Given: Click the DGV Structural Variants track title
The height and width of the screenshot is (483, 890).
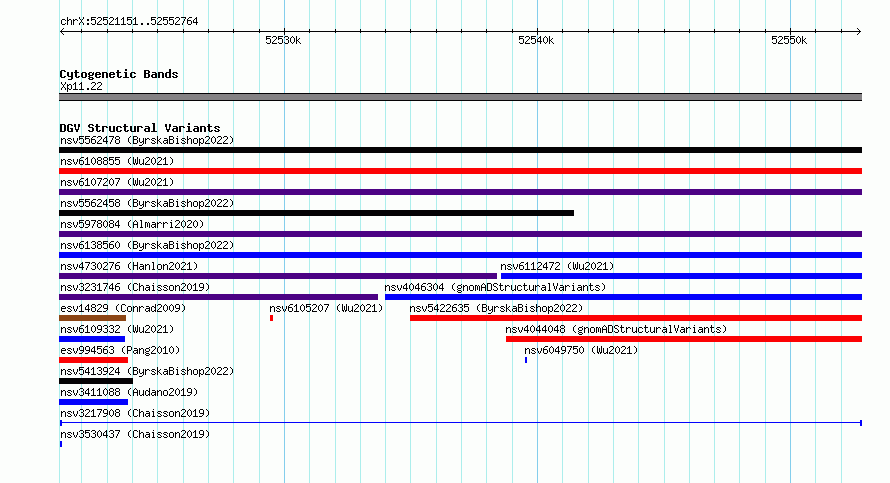Looking at the screenshot, I should coord(140,128).
